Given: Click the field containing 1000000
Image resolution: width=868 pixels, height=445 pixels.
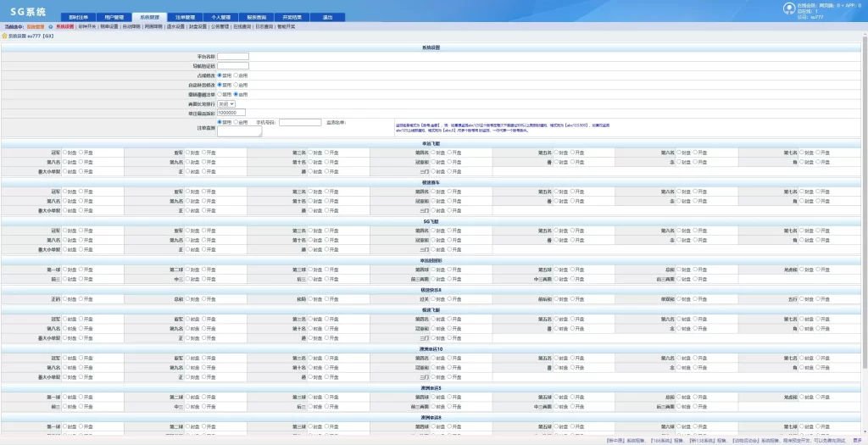Looking at the screenshot, I should click(231, 113).
